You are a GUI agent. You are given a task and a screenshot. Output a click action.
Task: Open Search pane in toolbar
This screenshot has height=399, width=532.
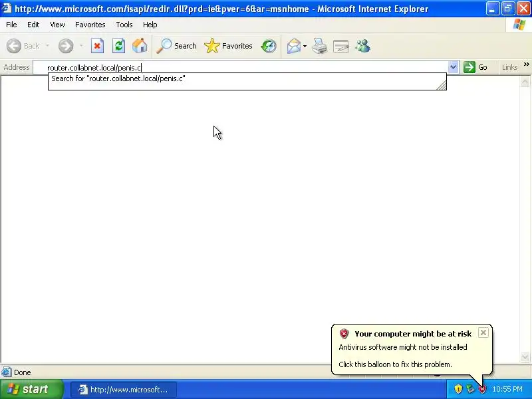coord(176,46)
